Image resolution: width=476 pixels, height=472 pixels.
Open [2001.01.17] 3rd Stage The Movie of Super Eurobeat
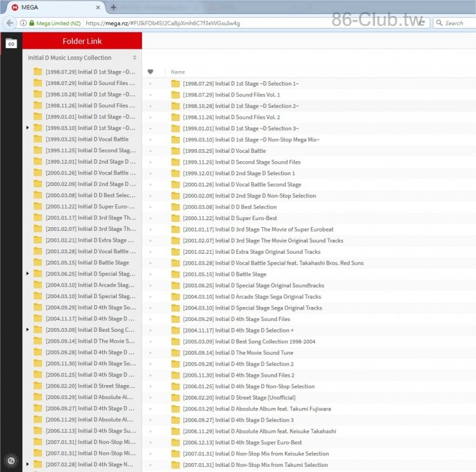click(258, 230)
